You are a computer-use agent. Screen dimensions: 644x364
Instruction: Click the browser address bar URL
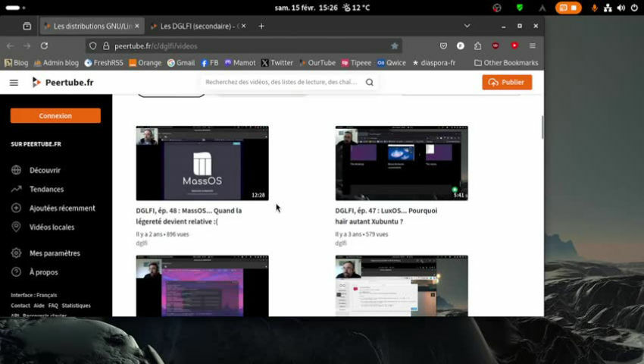coord(156,46)
